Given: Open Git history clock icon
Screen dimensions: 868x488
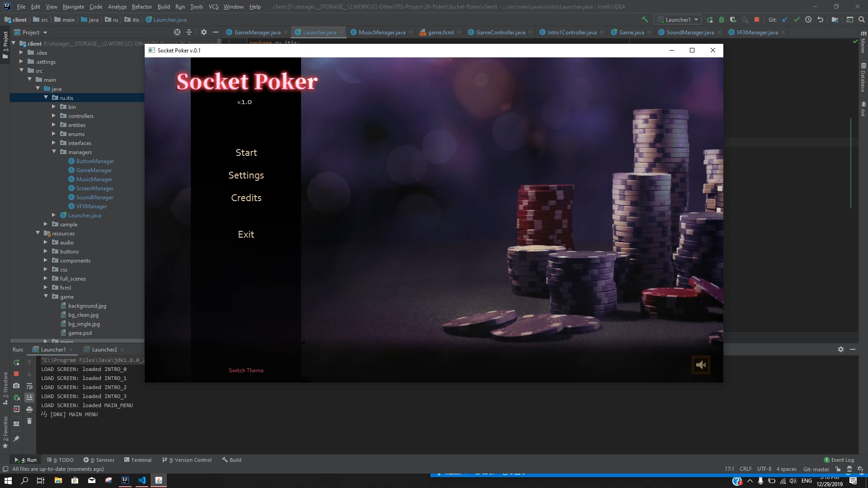Looking at the screenshot, I should (x=808, y=19).
